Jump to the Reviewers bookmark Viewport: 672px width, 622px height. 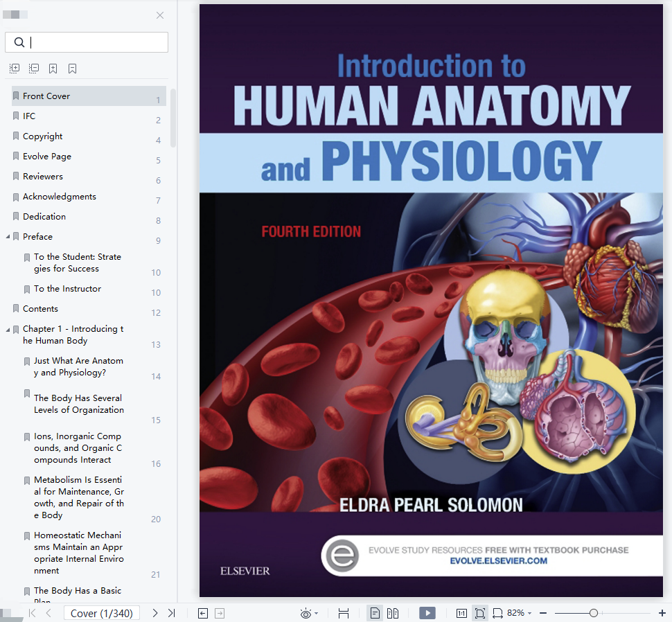click(42, 177)
